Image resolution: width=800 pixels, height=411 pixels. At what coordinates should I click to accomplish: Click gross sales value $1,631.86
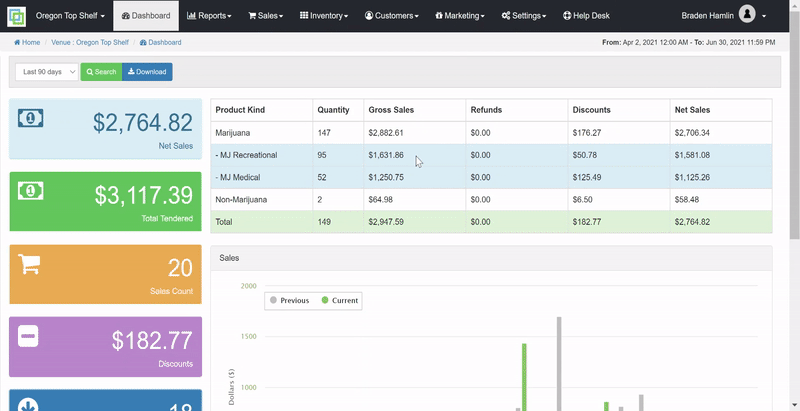click(386, 155)
